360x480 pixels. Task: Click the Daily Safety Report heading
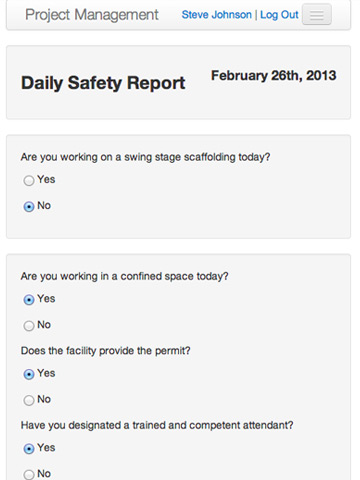pos(103,83)
